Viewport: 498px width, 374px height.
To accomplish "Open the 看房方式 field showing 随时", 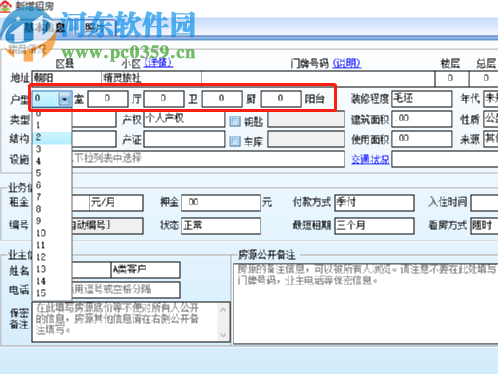I will (484, 226).
